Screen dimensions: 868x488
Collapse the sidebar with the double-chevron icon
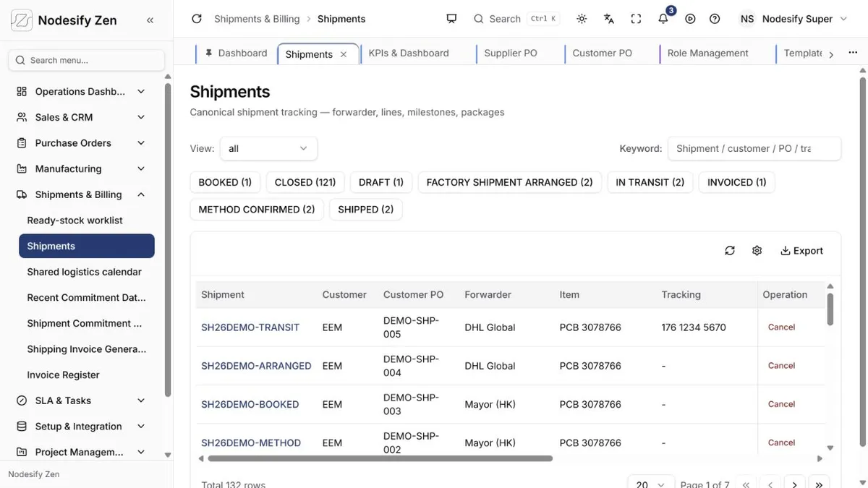(150, 20)
